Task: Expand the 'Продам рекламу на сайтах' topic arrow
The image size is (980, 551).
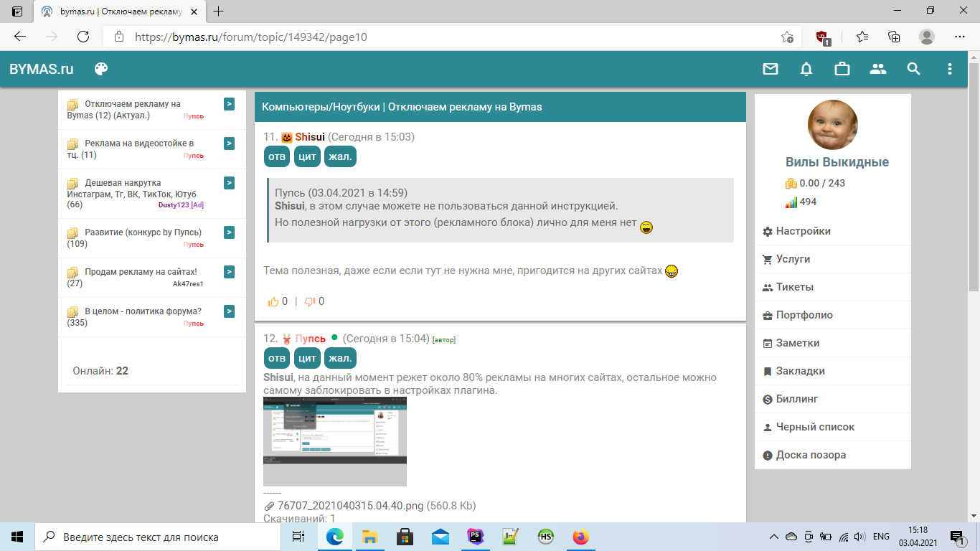Action: (x=229, y=272)
